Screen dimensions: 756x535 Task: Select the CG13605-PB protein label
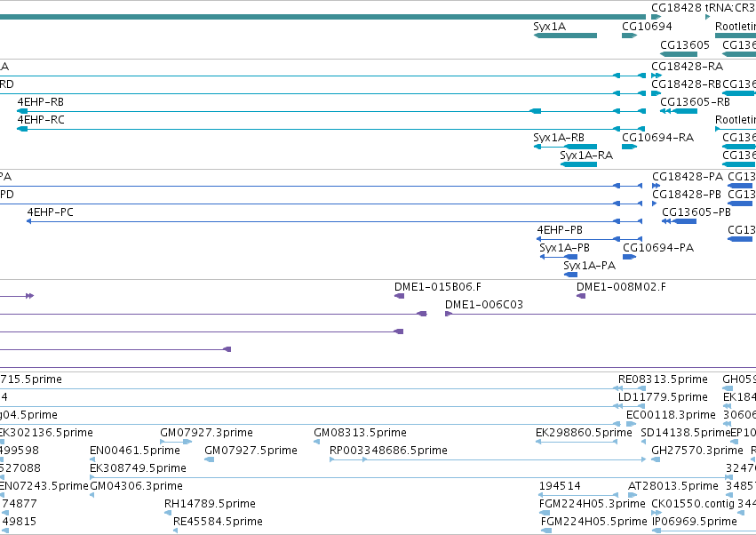click(696, 212)
